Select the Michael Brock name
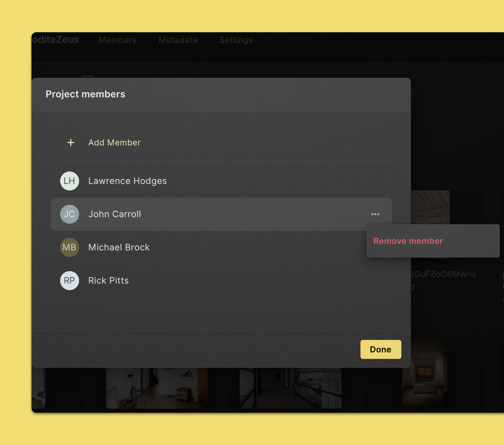 119,247
